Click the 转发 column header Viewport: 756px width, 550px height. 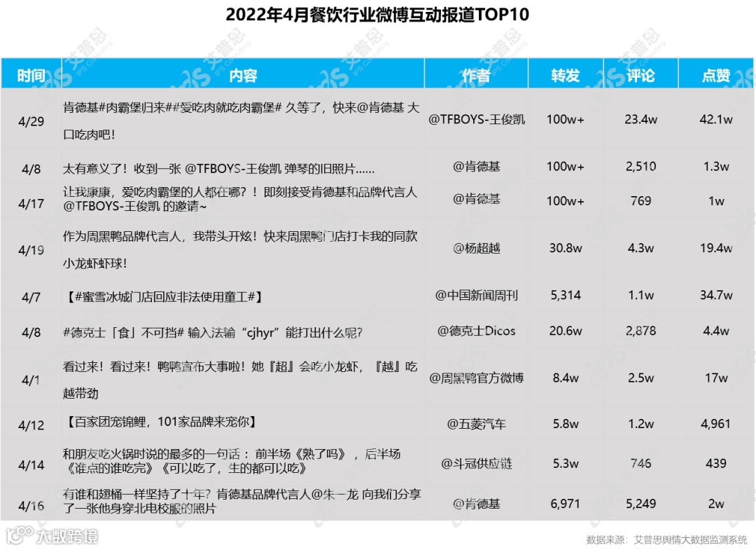point(566,75)
